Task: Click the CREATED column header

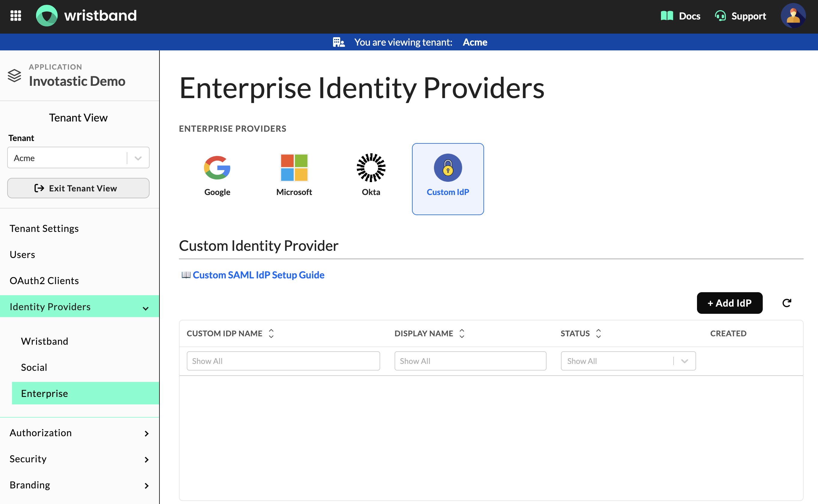Action: (x=728, y=333)
